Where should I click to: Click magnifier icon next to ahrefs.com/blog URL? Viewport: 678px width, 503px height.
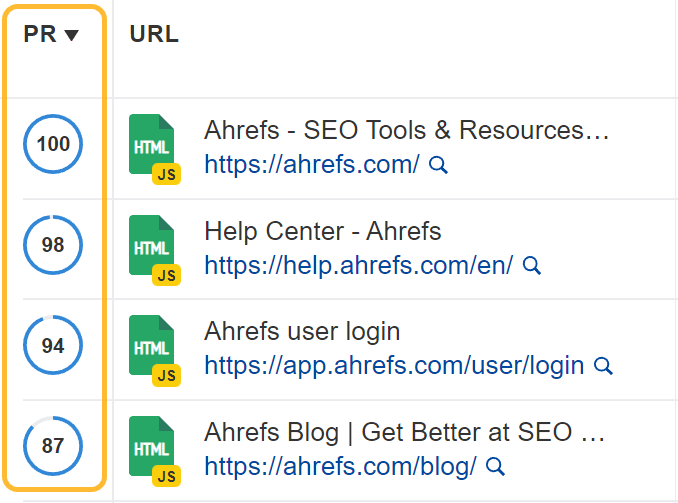pos(495,466)
